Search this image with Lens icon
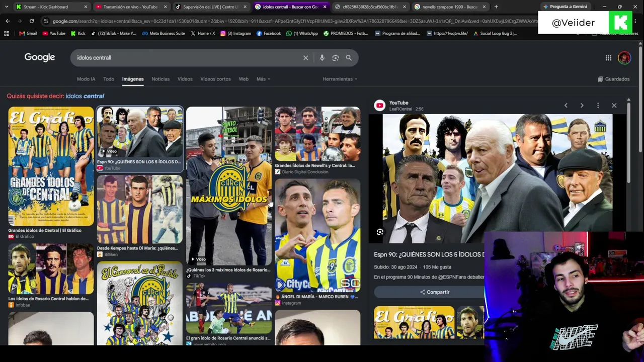 pyautogui.click(x=380, y=232)
